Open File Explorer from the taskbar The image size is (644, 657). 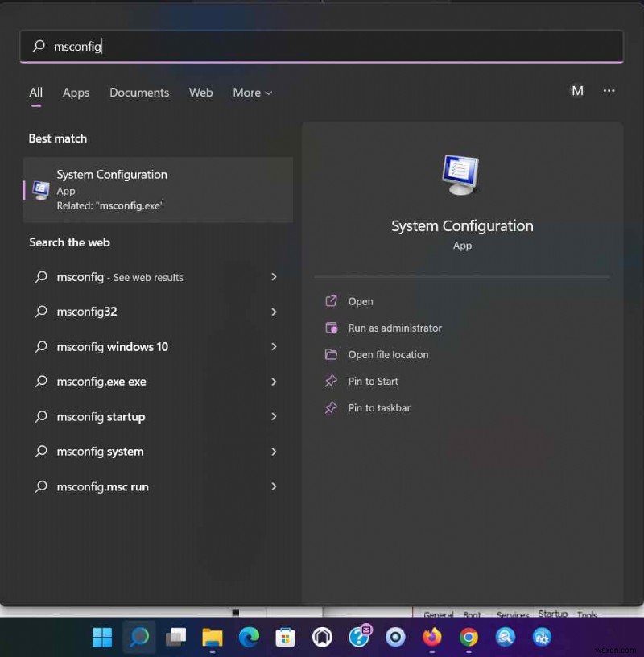coord(213,637)
